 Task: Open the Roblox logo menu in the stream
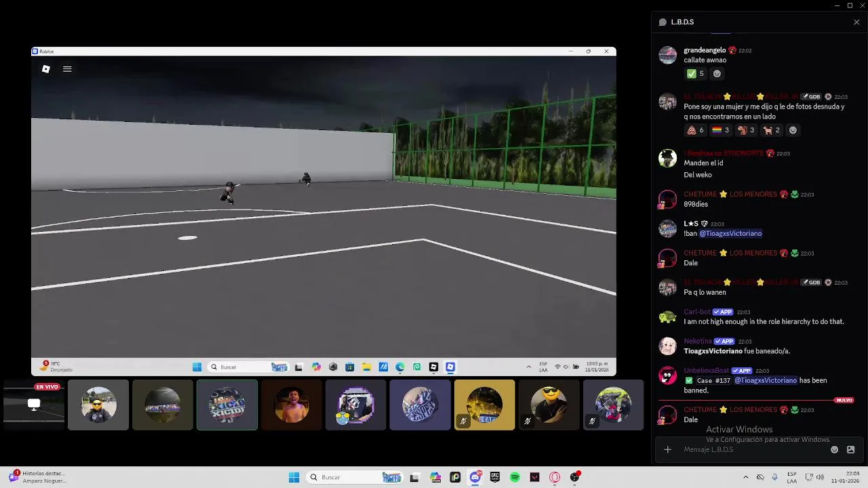[x=45, y=68]
